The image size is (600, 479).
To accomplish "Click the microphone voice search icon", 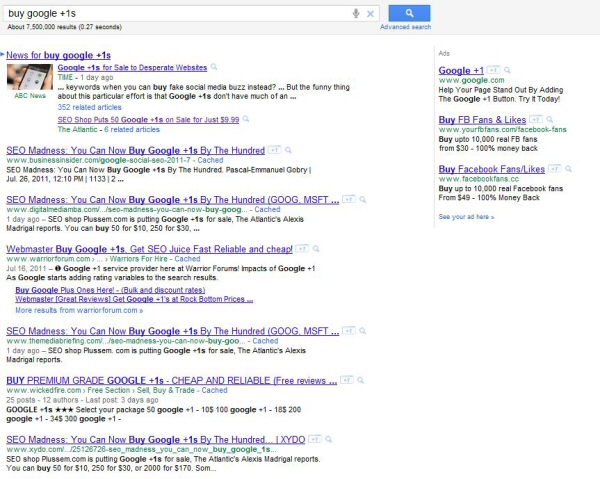I will tap(356, 13).
